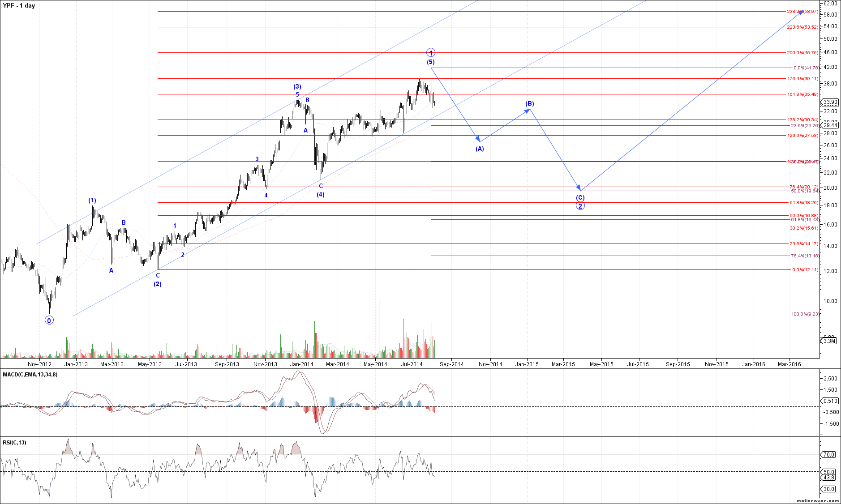The height and width of the screenshot is (504, 841).
Task: Select the 76.4%(20.12) Fibonacci label
Action: [x=804, y=187]
